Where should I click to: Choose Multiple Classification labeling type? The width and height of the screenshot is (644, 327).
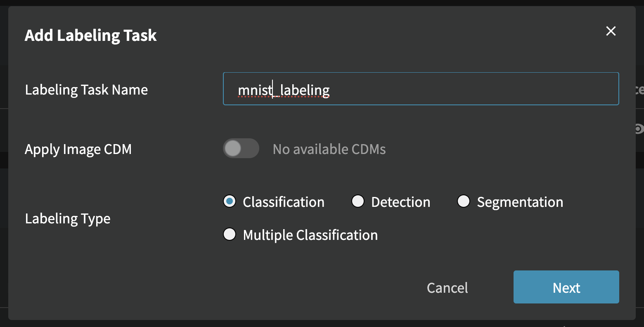pos(230,234)
